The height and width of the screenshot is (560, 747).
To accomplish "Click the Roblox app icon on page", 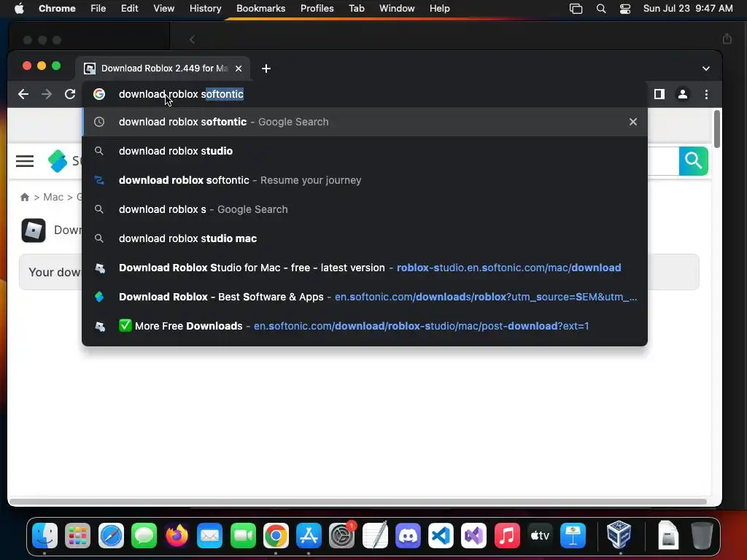I will [x=34, y=230].
